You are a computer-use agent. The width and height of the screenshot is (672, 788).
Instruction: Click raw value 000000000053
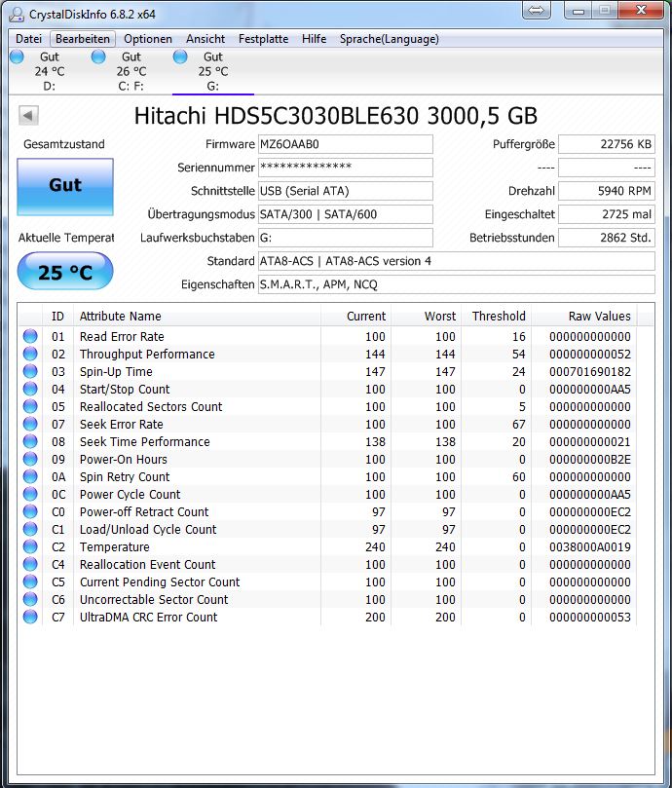point(590,617)
